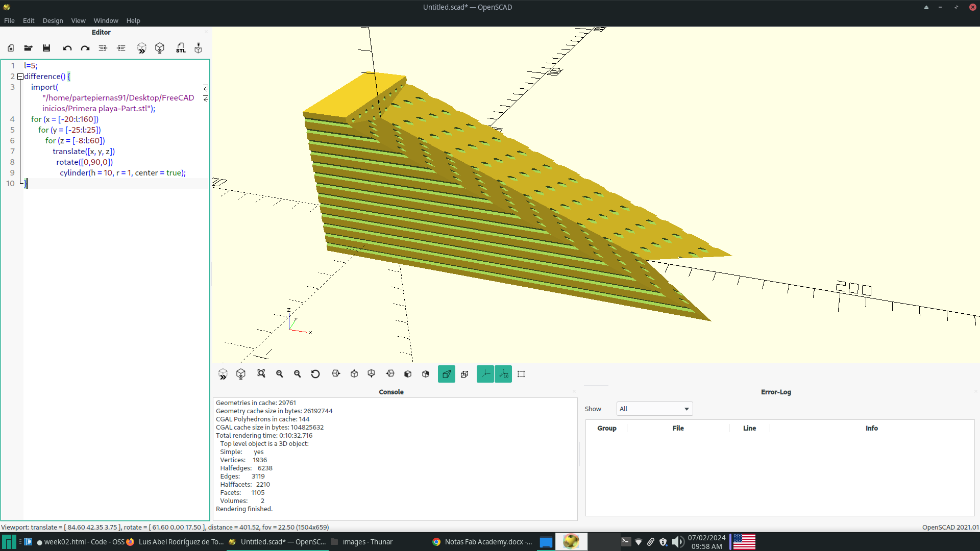Click 'rotate([0,90,0])' line in editor
Viewport: 980px width, 551px height.
[x=85, y=162]
